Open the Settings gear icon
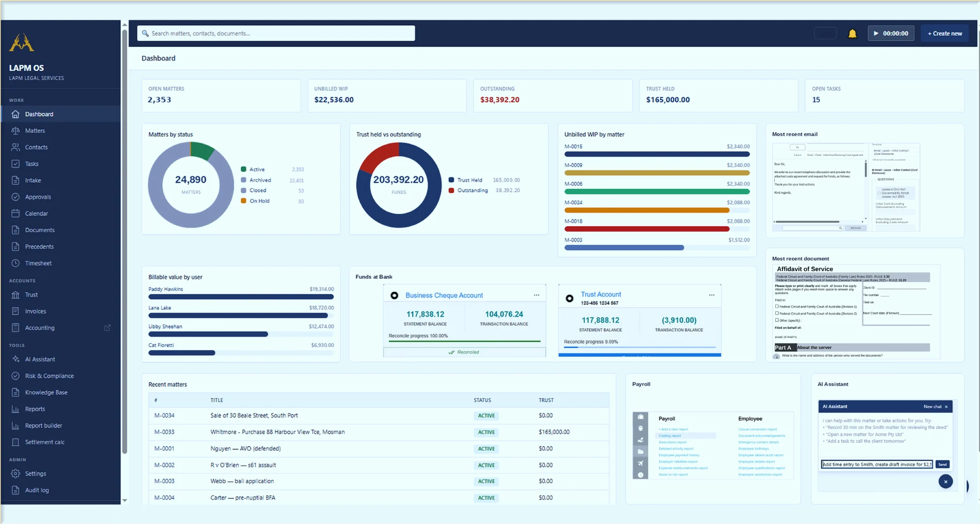Image resolution: width=980 pixels, height=524 pixels. 15,473
